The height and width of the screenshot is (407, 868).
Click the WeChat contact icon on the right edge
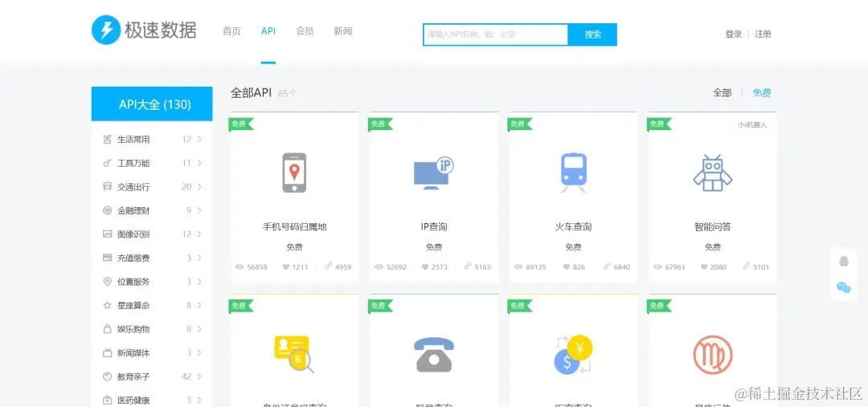844,287
